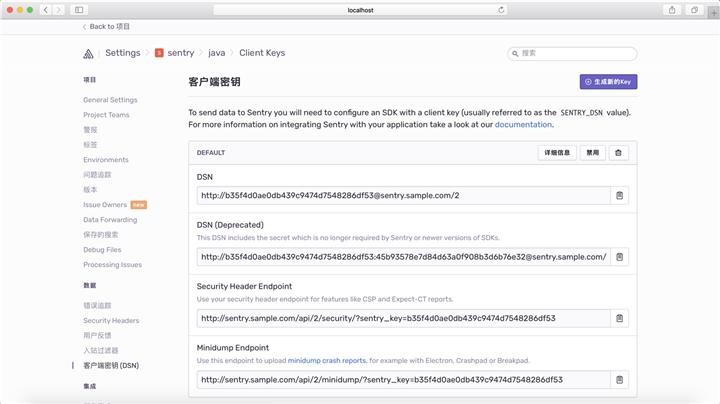The height and width of the screenshot is (404, 720).
Task: Open Project Teams in sidebar
Action: (106, 115)
